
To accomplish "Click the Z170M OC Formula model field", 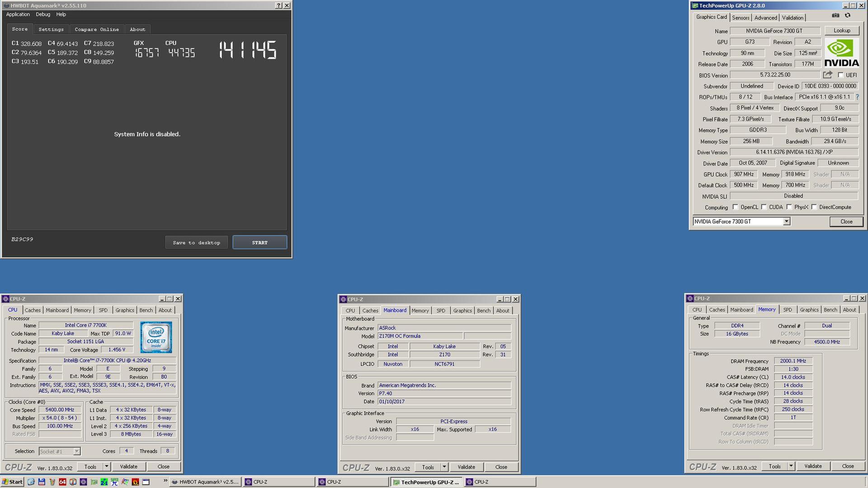I will coord(420,336).
